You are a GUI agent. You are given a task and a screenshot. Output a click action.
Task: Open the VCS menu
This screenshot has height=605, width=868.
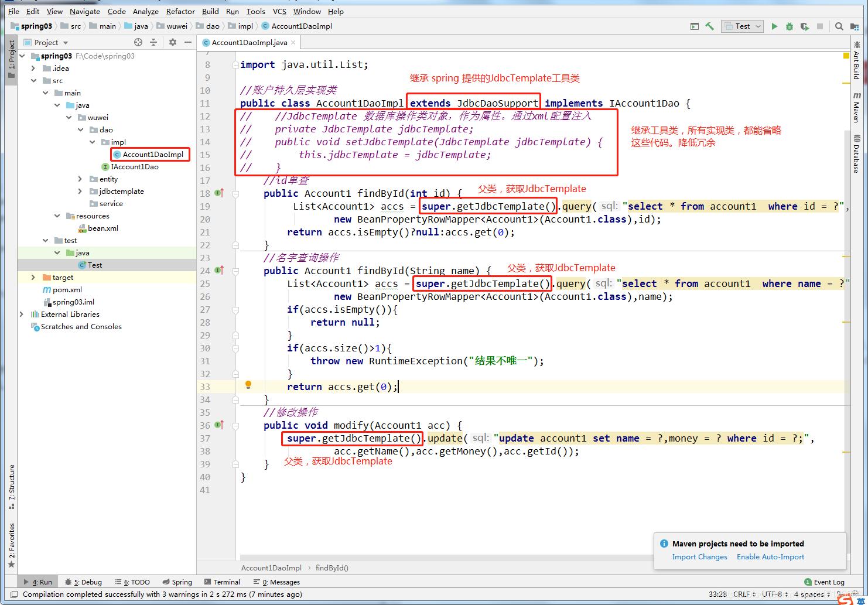279,11
